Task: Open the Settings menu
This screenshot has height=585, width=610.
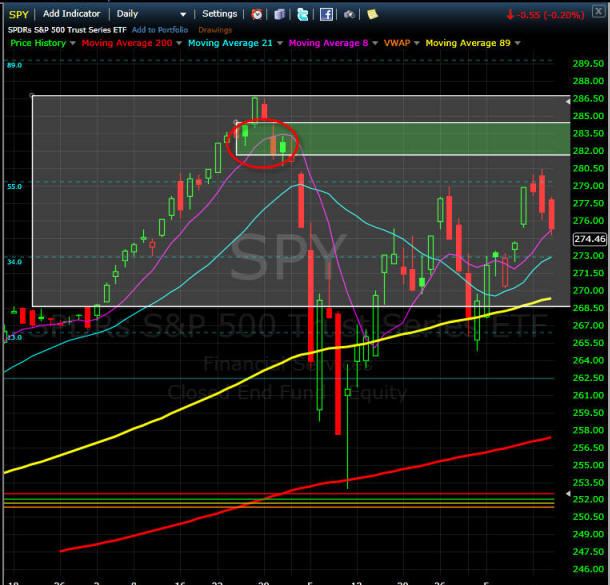Action: (x=219, y=14)
